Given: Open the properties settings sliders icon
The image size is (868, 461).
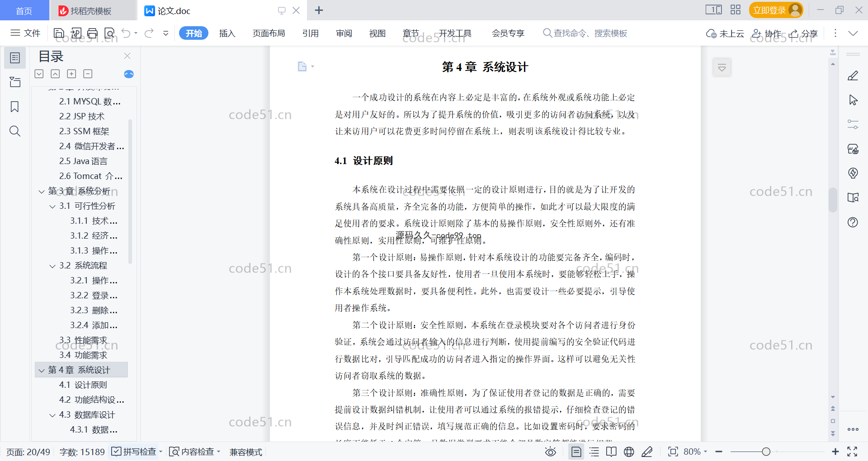Looking at the screenshot, I should coord(853,124).
